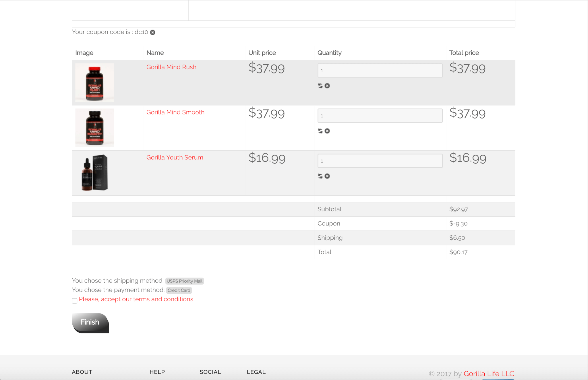Click the Quantity column header
The image size is (588, 380).
pyautogui.click(x=330, y=53)
